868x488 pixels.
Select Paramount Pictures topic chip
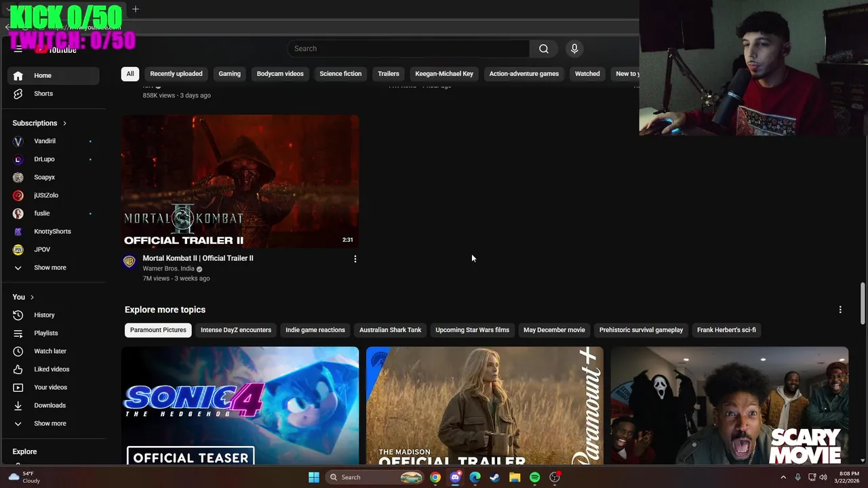coord(158,330)
